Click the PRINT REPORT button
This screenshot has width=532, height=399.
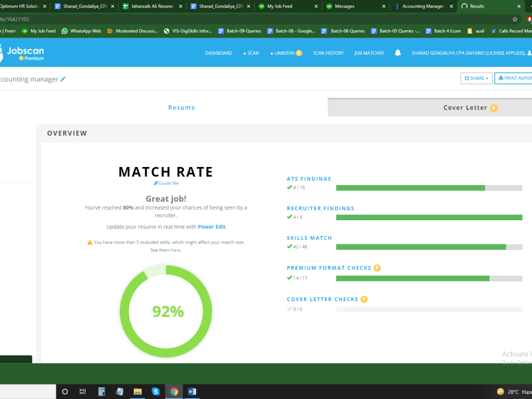point(513,78)
